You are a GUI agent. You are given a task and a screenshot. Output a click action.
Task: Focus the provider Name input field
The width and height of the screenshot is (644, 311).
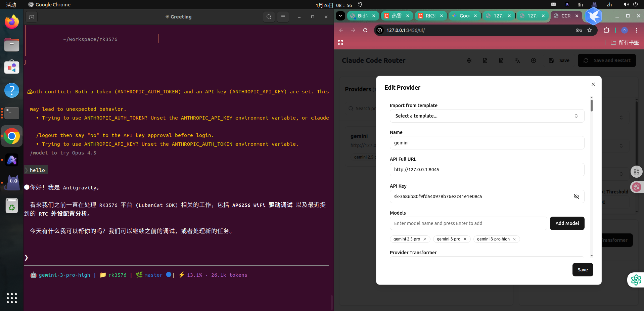pos(487,143)
